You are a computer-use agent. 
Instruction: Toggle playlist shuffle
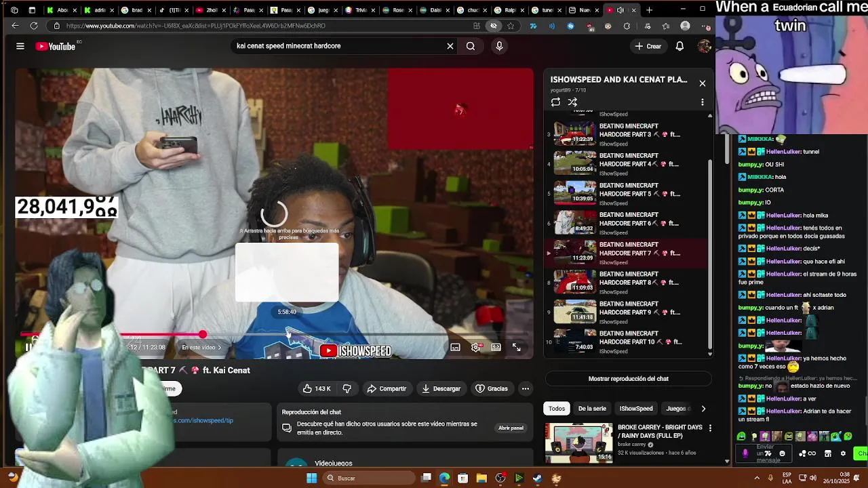pos(572,102)
